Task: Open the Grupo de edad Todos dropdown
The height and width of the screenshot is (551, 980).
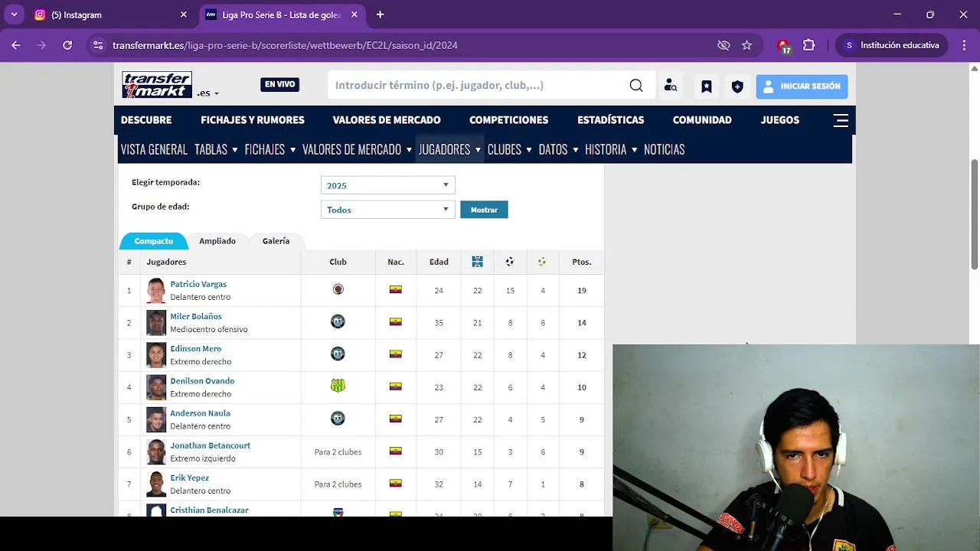Action: 387,210
